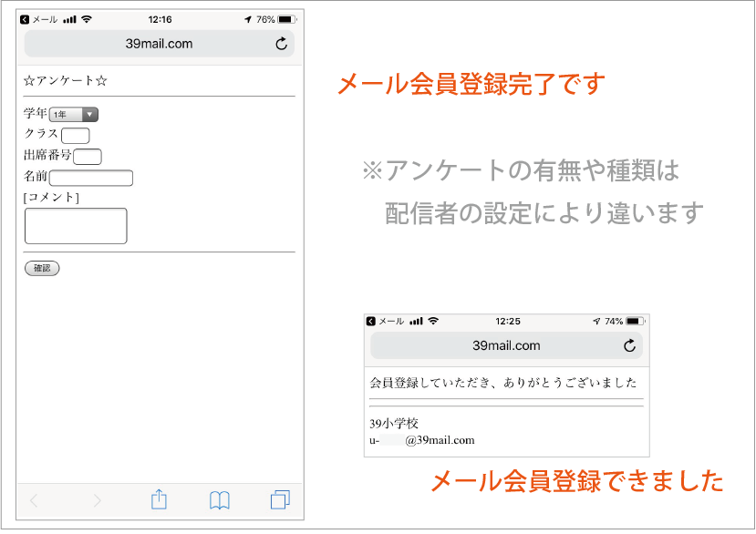Image resolution: width=756 pixels, height=534 pixels.
Task: Click the 出席番号 input field
Action: point(87,157)
